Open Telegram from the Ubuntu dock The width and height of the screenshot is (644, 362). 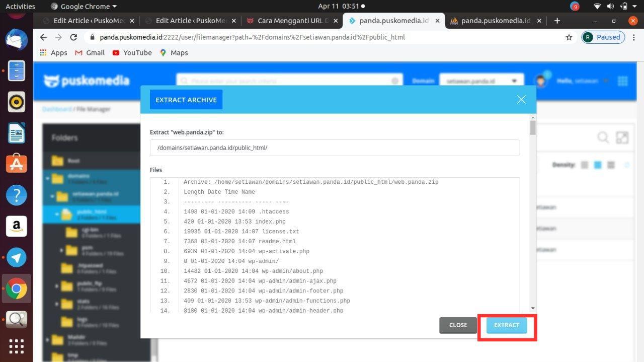[17, 258]
